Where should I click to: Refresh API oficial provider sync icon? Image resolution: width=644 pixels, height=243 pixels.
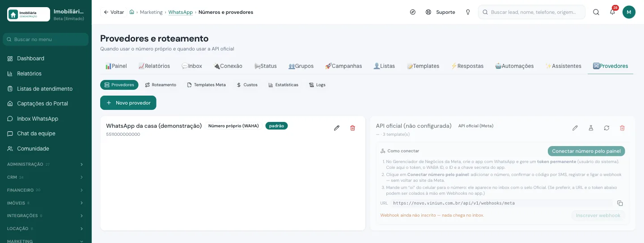(606, 128)
